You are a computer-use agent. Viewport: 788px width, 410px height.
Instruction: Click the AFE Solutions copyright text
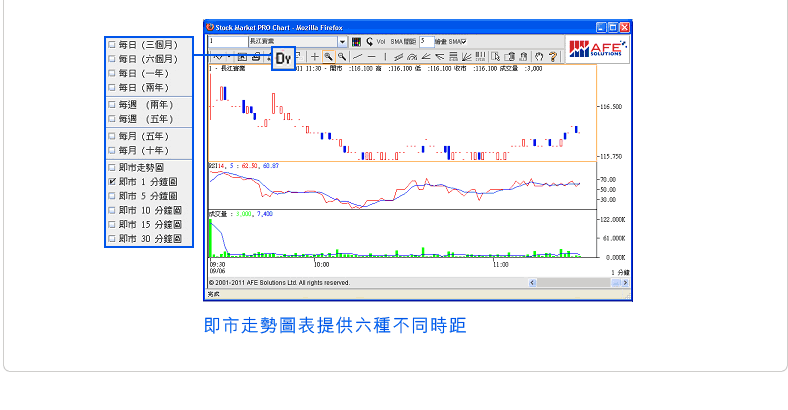point(279,283)
